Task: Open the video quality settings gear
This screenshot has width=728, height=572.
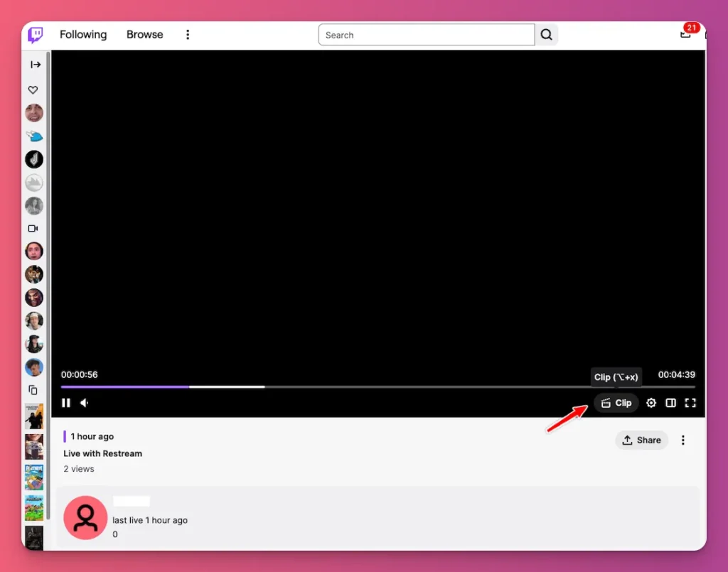Action: pyautogui.click(x=651, y=403)
